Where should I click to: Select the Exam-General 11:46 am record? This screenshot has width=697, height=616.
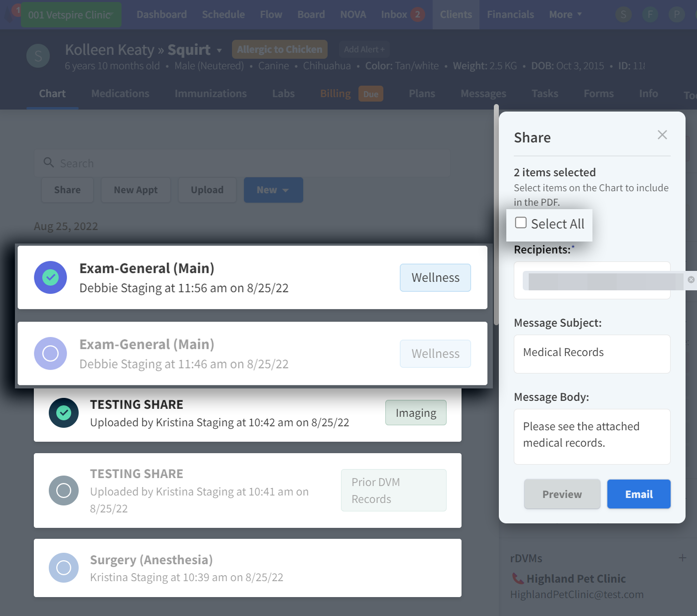coord(50,354)
